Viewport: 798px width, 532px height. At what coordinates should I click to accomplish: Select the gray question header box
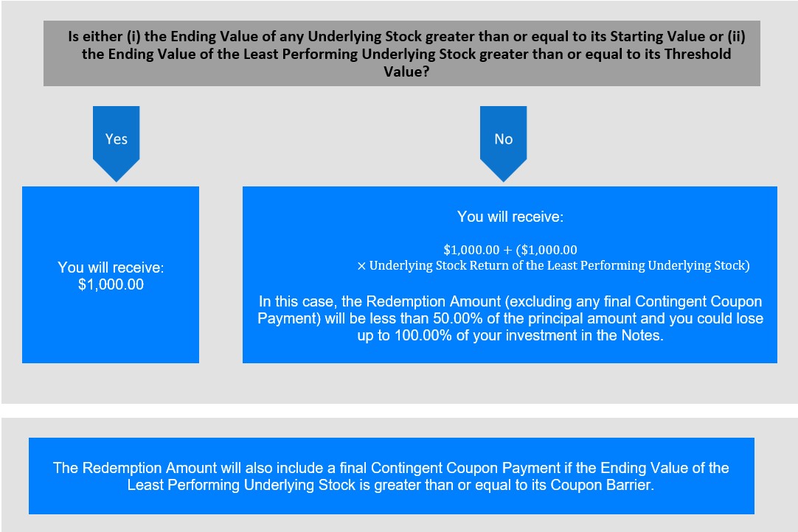(401, 53)
